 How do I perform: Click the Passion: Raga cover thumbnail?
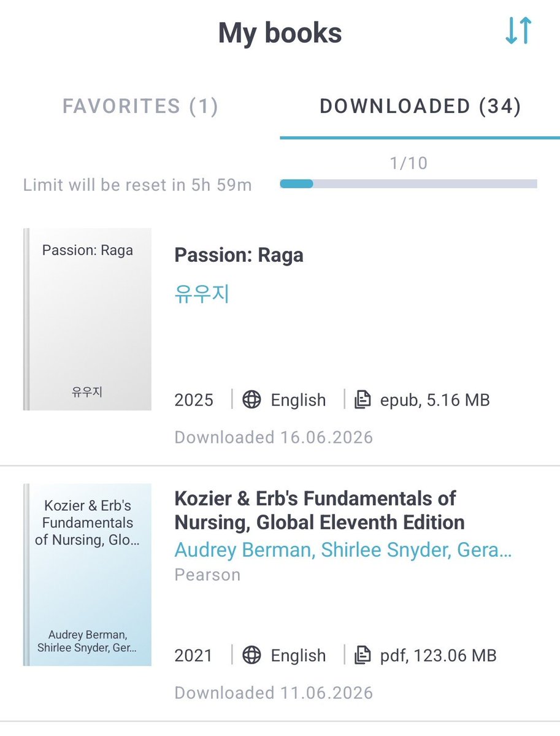pyautogui.click(x=87, y=320)
